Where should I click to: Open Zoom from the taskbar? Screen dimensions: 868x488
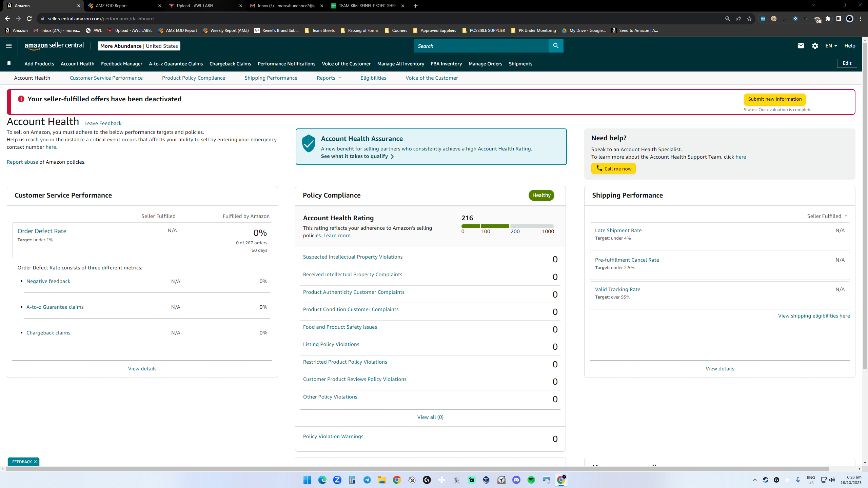[x=337, y=480]
